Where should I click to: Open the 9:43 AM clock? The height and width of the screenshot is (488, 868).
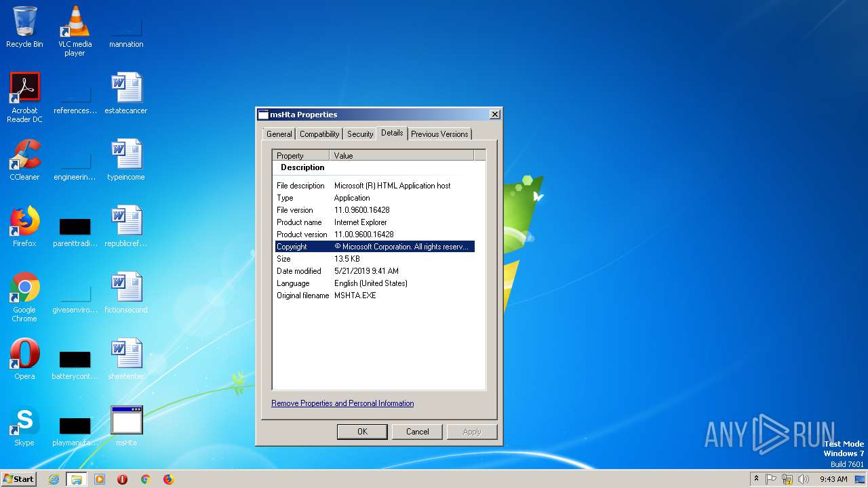point(833,479)
